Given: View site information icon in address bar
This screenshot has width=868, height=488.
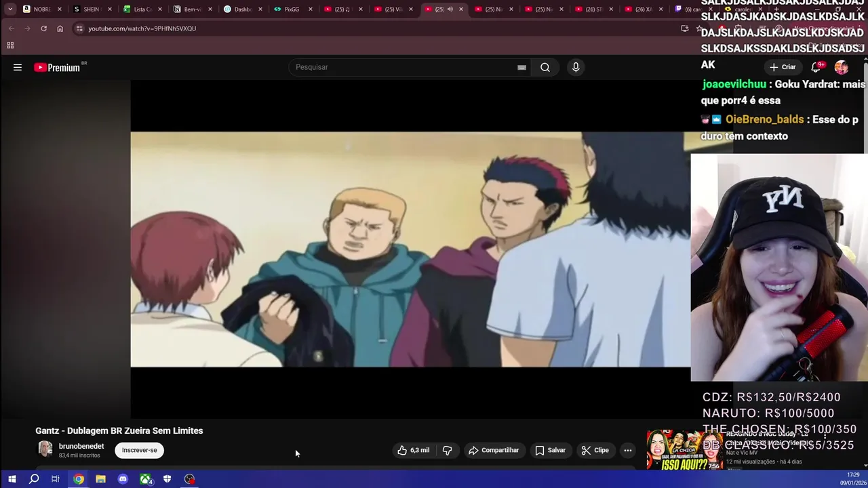Looking at the screenshot, I should [x=79, y=28].
